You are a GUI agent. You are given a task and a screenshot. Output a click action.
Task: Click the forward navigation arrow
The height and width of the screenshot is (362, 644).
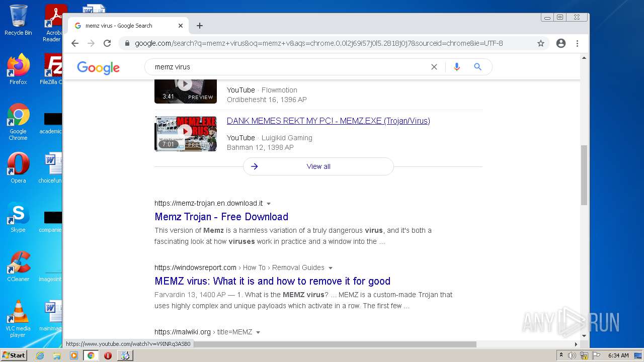[x=91, y=43]
